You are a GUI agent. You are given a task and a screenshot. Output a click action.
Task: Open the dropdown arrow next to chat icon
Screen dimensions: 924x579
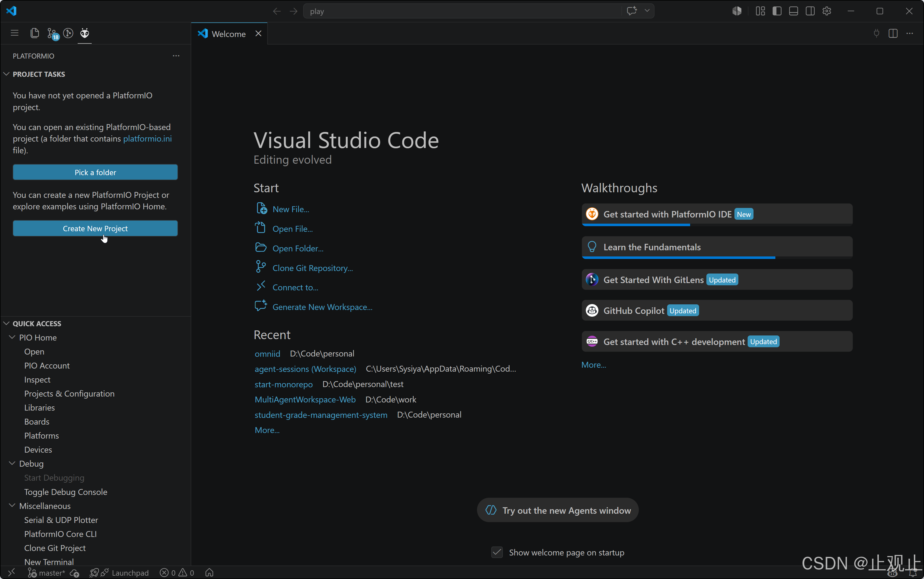coord(647,11)
